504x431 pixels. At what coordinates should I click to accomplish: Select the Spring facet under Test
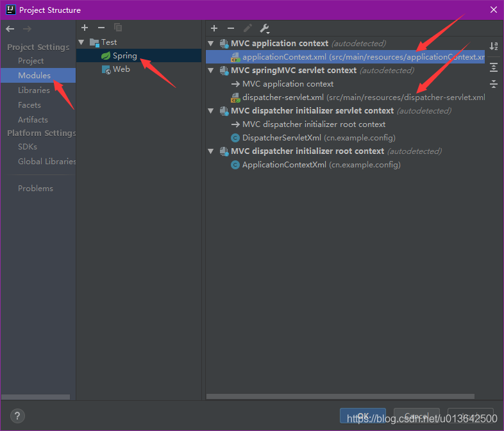(x=139, y=56)
